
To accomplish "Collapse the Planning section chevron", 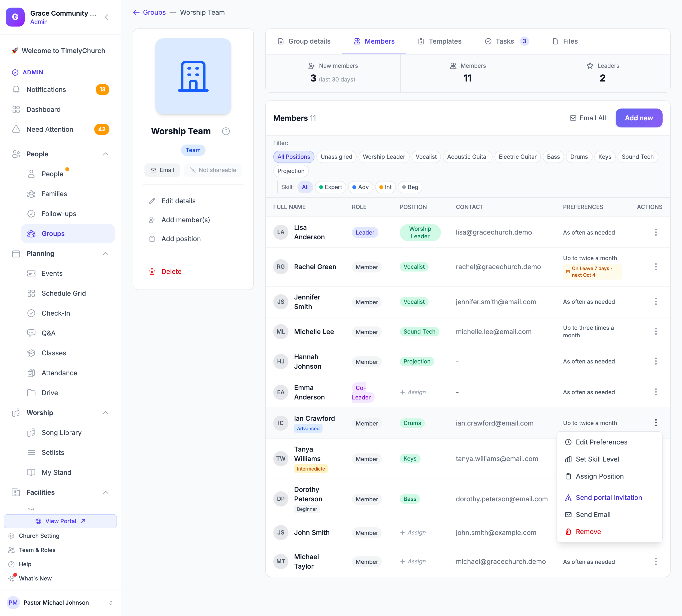I will [x=106, y=254].
